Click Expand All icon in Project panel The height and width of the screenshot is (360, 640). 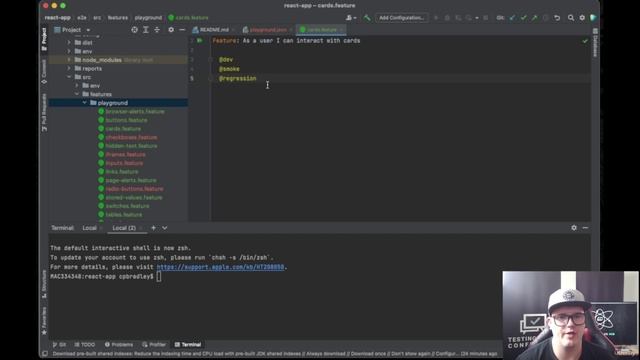click(146, 30)
